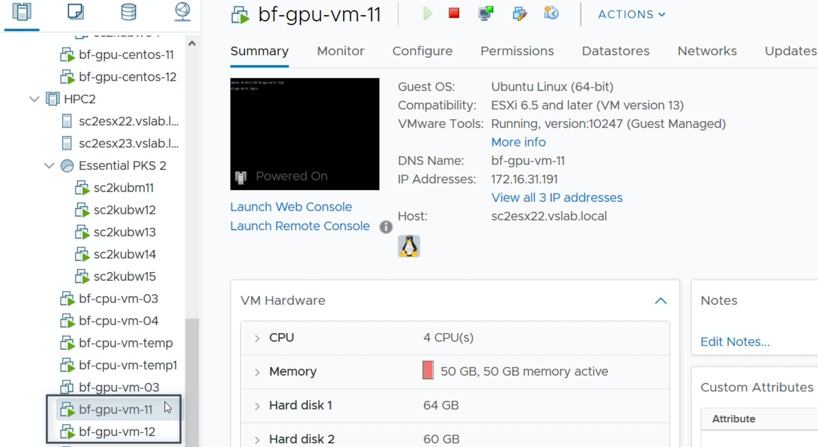Open the ACTIONS dropdown menu
The image size is (818, 447).
click(631, 15)
